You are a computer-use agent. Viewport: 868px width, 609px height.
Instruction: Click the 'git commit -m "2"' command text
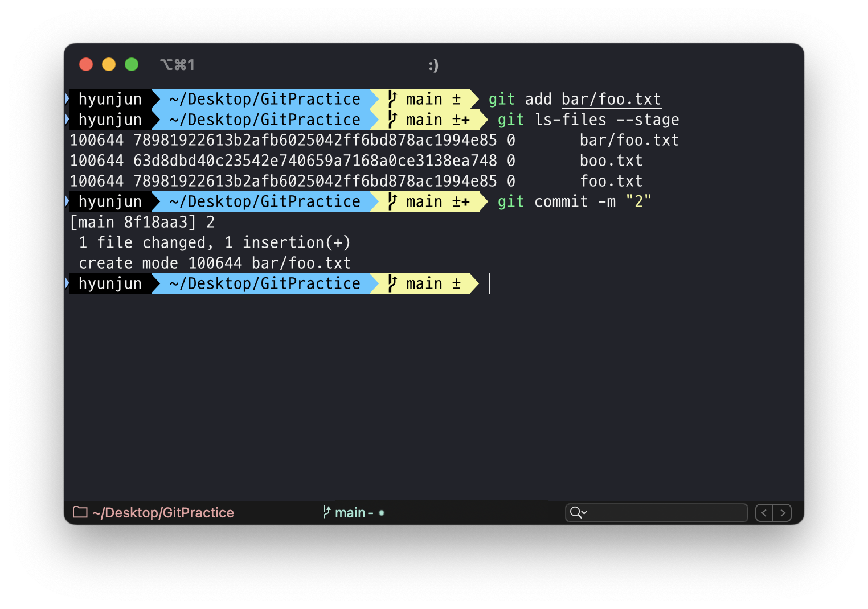point(574,201)
